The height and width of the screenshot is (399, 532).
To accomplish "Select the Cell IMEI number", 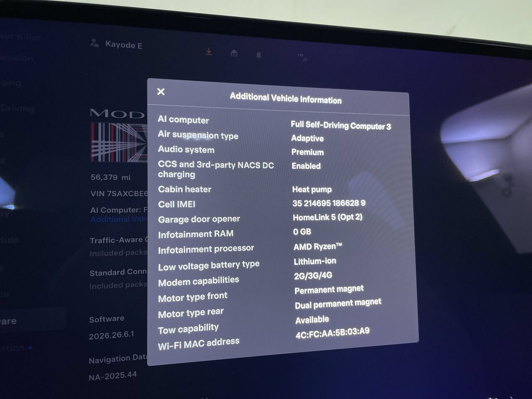I will coord(329,203).
